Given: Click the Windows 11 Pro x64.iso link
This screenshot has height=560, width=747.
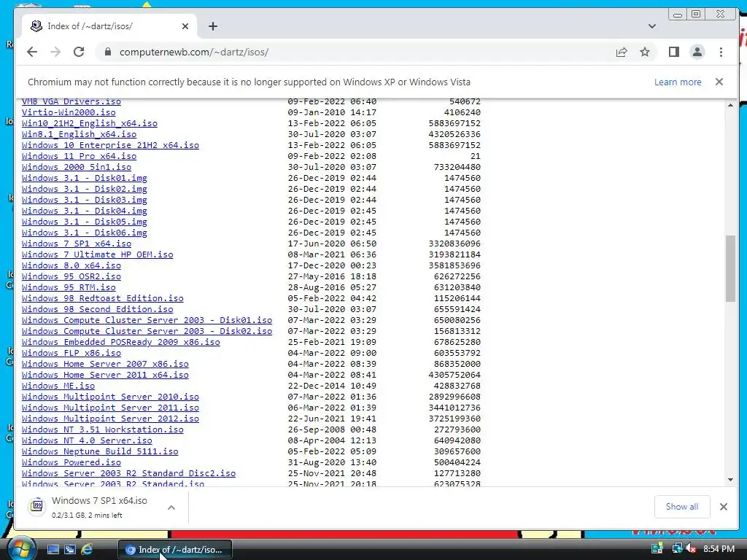Looking at the screenshot, I should pos(79,156).
